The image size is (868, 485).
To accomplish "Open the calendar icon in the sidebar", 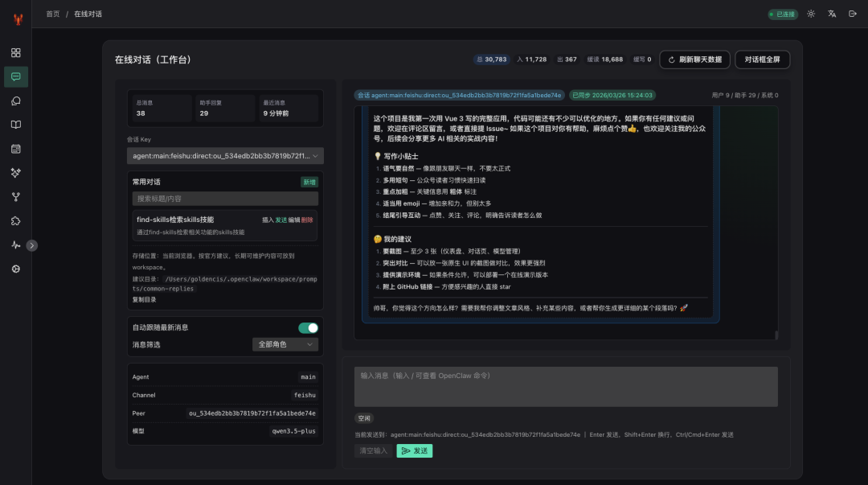I will click(16, 148).
